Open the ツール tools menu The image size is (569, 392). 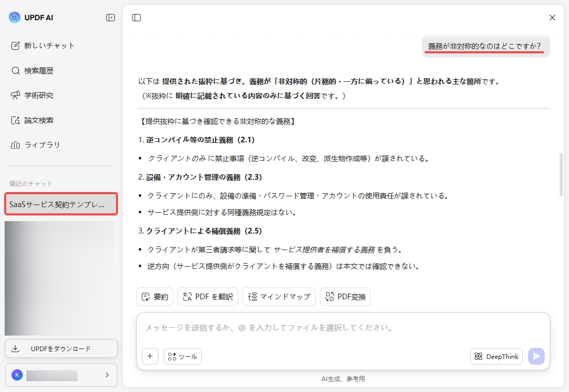pyautogui.click(x=182, y=356)
